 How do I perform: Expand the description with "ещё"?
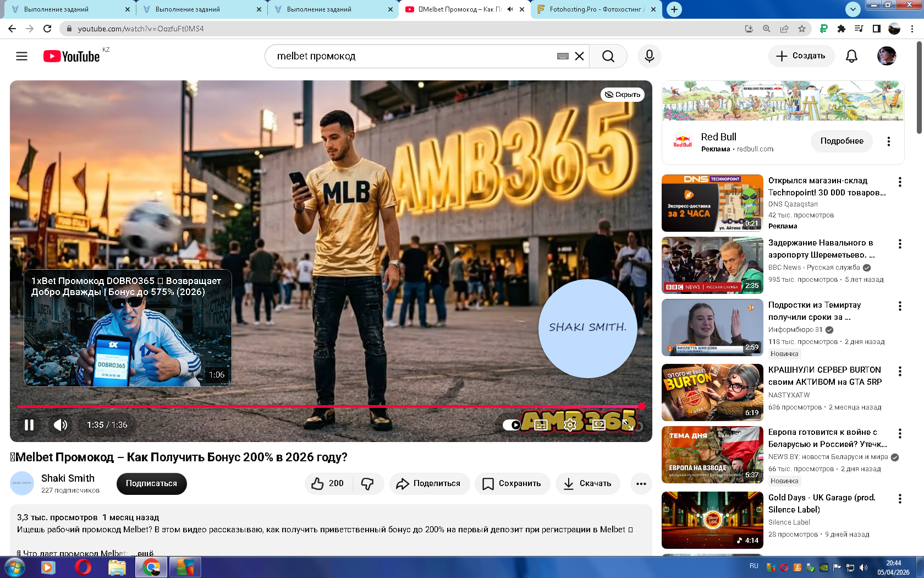[x=146, y=553]
